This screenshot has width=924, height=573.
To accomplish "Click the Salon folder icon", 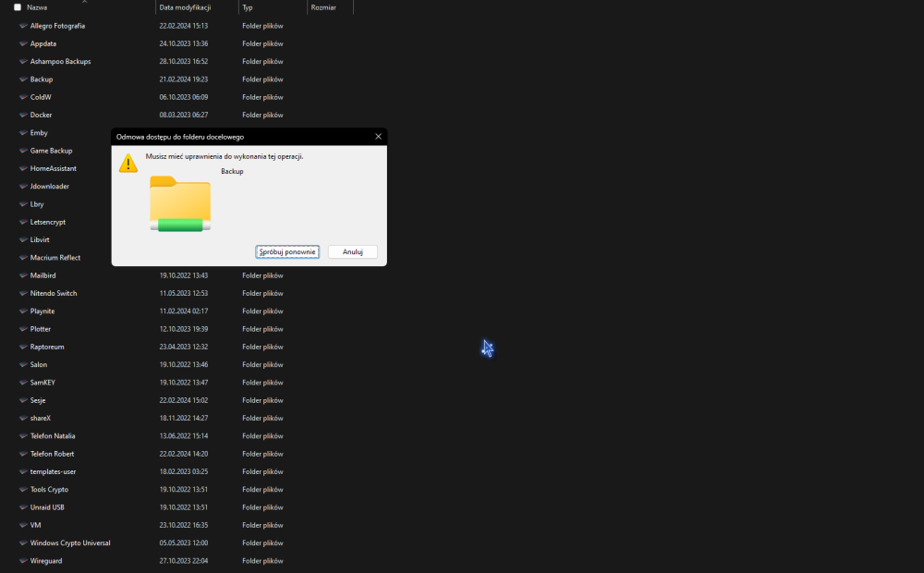I will coord(24,364).
